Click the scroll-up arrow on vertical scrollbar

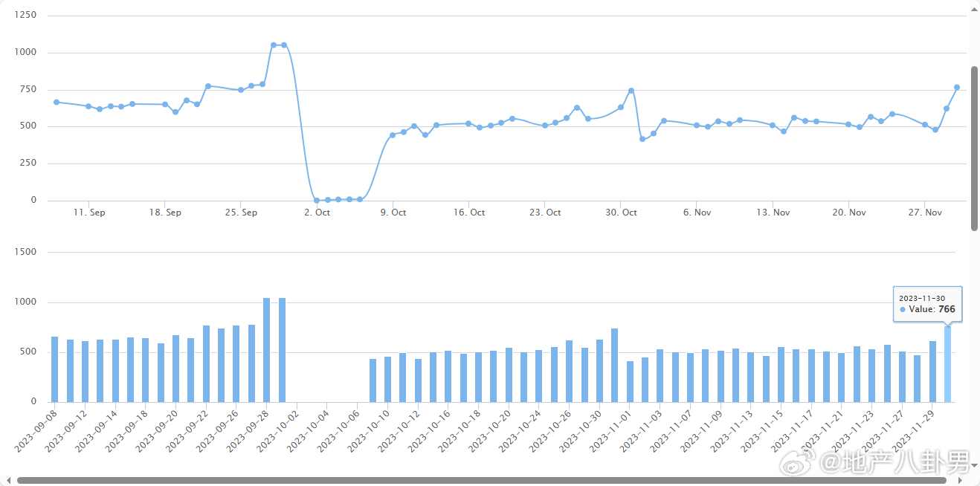pos(974,8)
